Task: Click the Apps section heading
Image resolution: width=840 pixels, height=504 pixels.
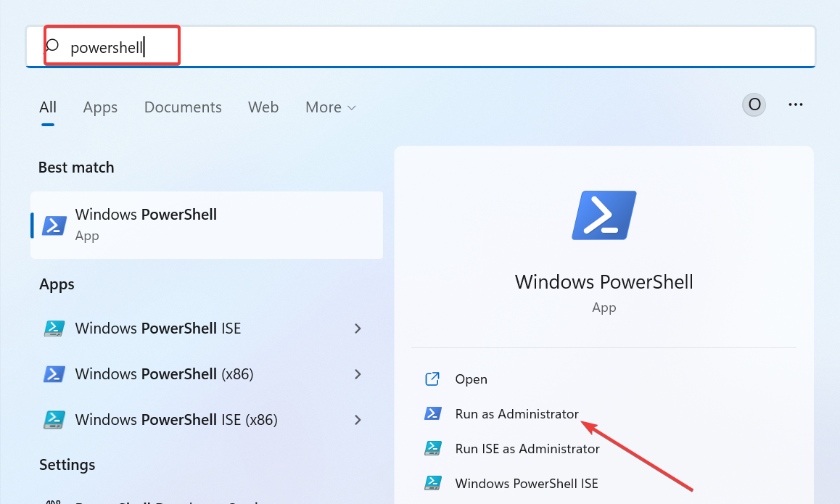Action: [57, 284]
